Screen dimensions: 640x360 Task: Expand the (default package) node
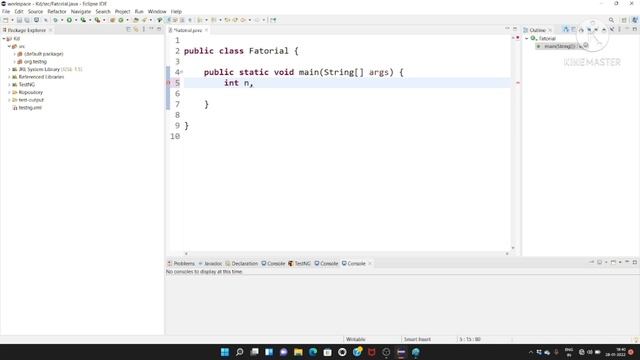tap(14, 54)
